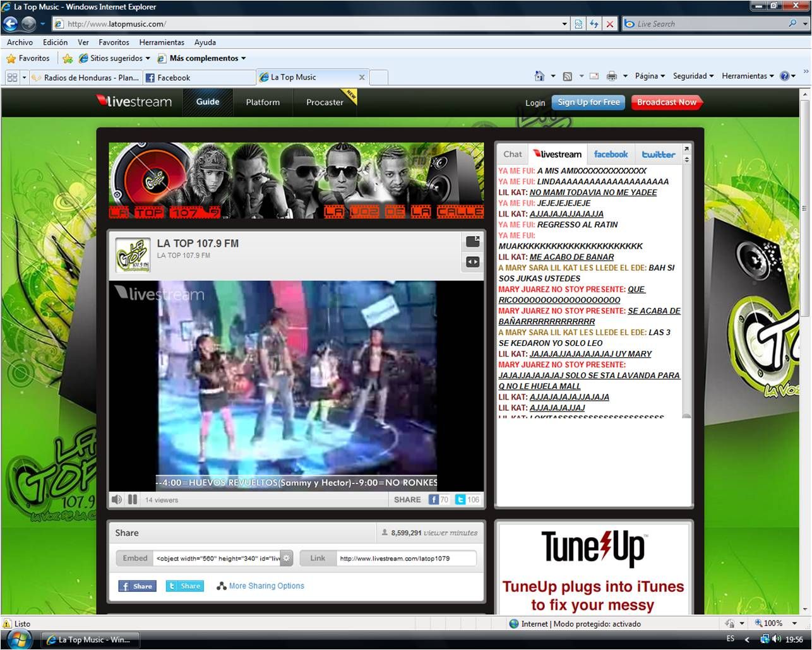
Task: Open the Favoritos star panel
Action: tap(28, 58)
